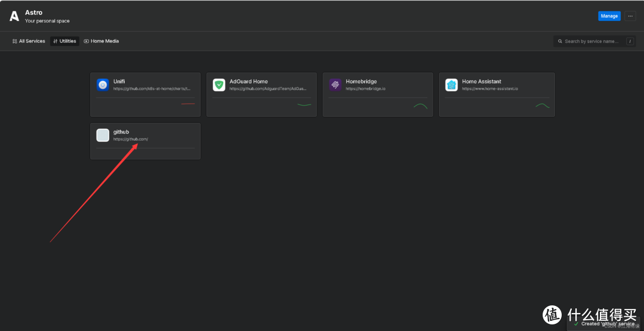
Task: Open the Unifi service title
Action: pos(119,81)
